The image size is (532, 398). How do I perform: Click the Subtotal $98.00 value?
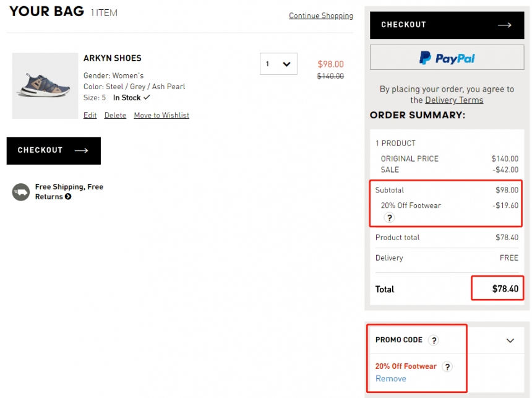click(507, 190)
